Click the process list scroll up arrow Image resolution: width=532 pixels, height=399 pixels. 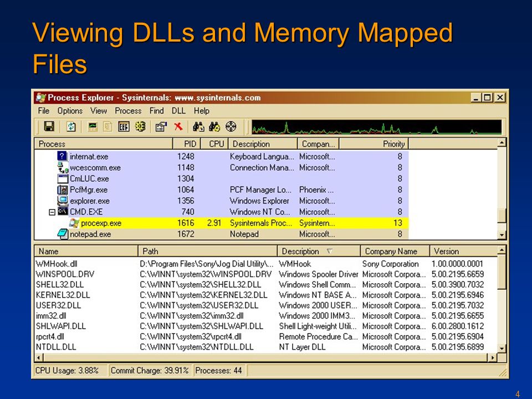[502, 142]
